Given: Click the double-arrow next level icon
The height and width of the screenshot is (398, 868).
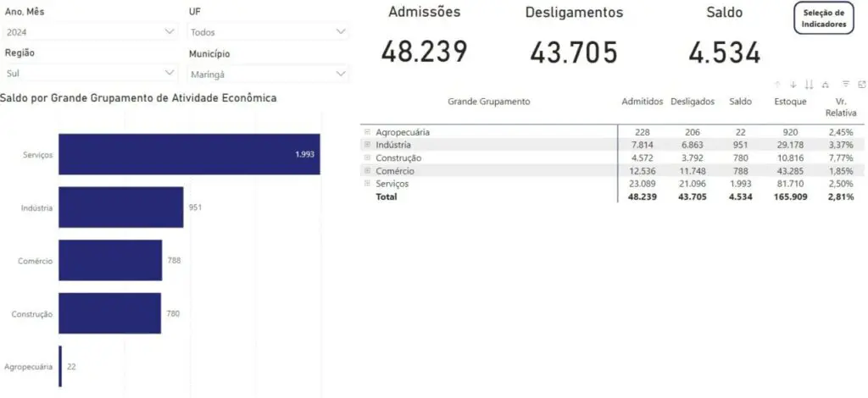Looking at the screenshot, I should point(809,85).
